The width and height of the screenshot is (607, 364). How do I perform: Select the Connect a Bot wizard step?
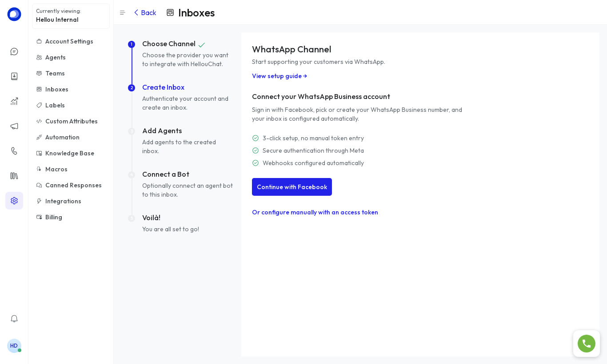(x=166, y=174)
